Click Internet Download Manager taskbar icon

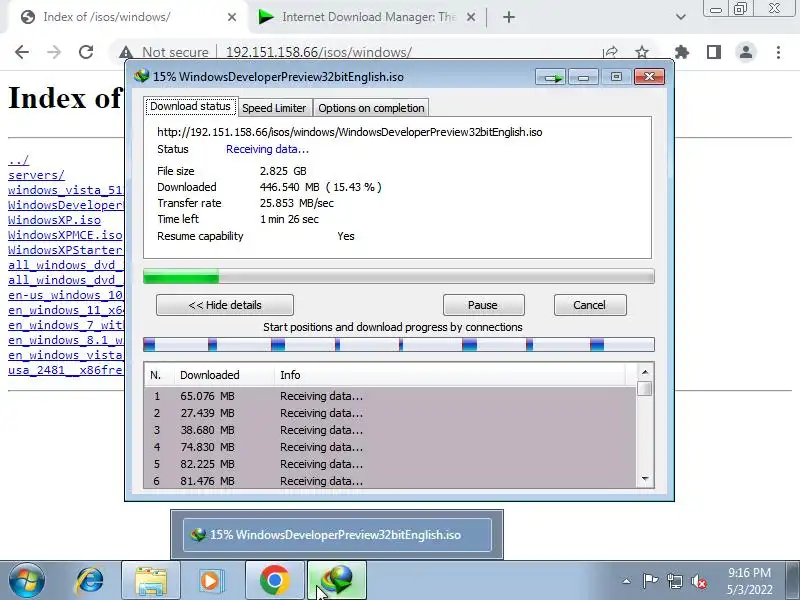coord(337,581)
